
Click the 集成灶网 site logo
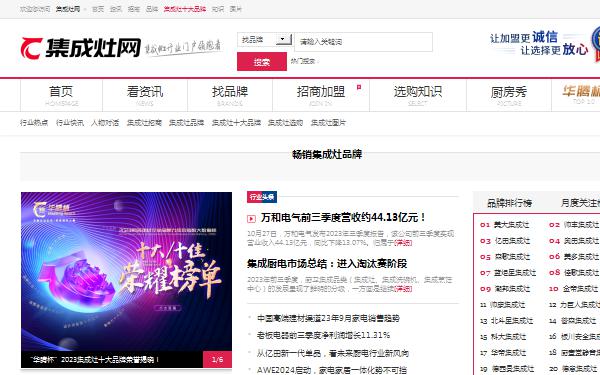click(81, 48)
